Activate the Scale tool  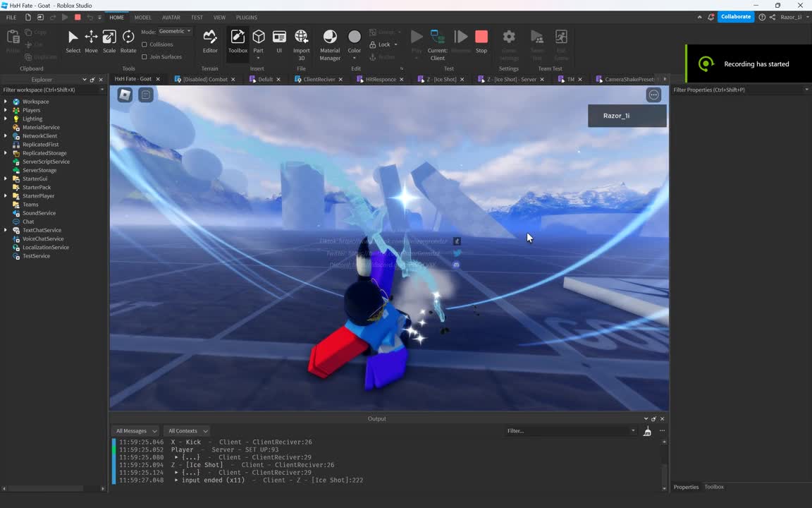[x=109, y=42]
